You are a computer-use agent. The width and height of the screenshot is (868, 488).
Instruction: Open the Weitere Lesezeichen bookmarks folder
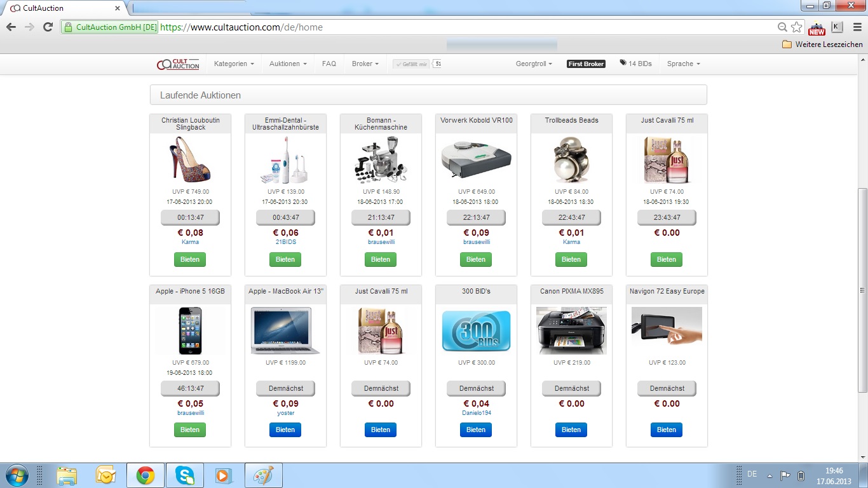[x=822, y=44]
